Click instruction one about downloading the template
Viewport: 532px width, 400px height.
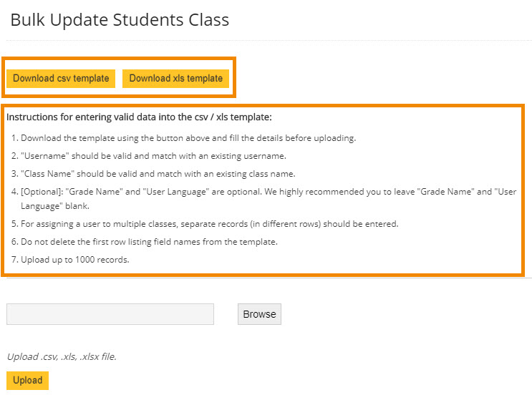[x=188, y=138]
